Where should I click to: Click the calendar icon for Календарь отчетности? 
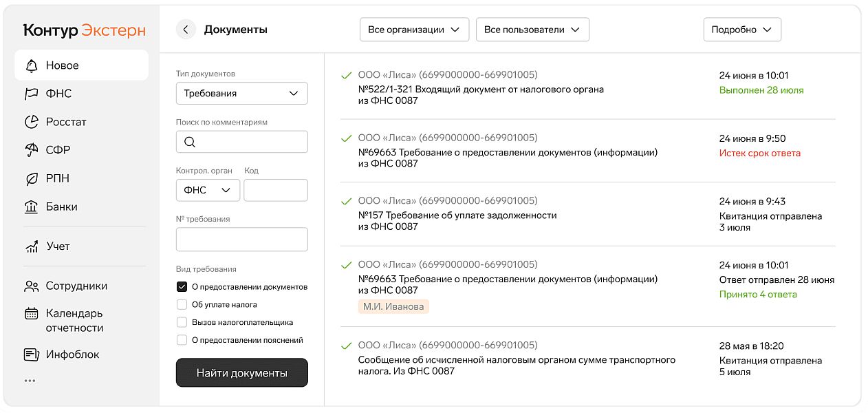[x=31, y=313]
